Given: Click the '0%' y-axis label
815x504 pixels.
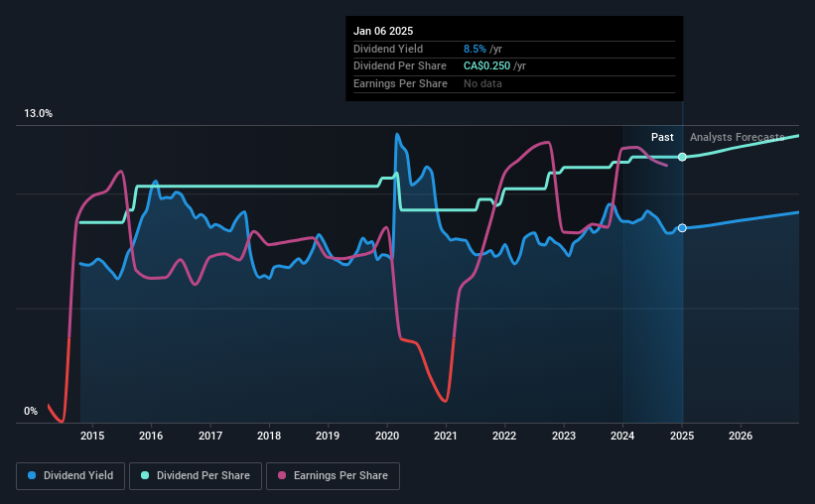Looking at the screenshot, I should 31,411.
